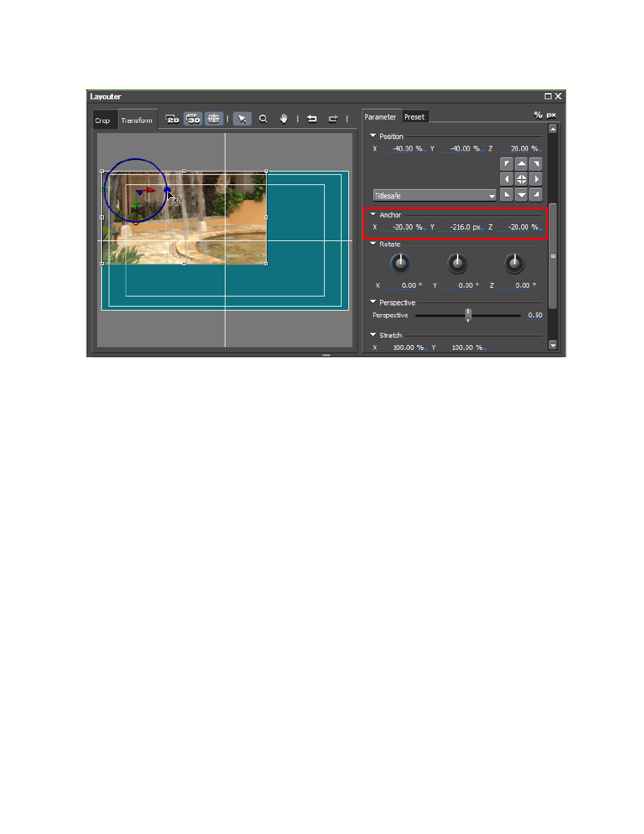The height and width of the screenshot is (834, 644).
Task: Switch units to percent (%)
Action: click(538, 115)
